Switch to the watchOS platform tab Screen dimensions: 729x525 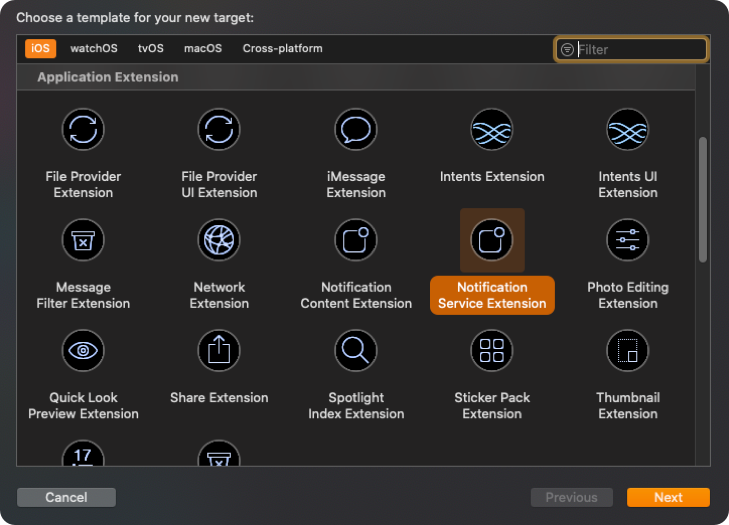tap(94, 48)
